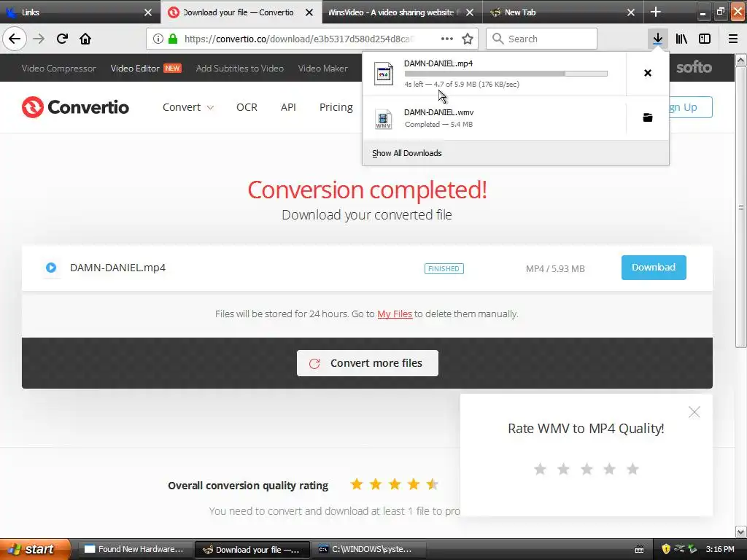Click Show All Downloads

(407, 153)
